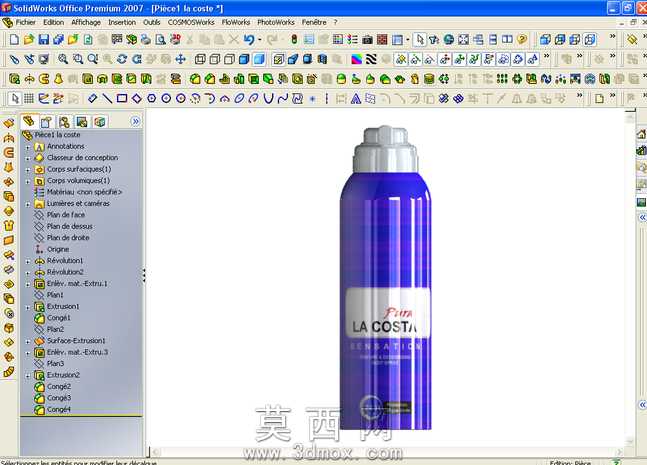Select Plan de face in tree
This screenshot has height=465, width=647.
pos(66,215)
